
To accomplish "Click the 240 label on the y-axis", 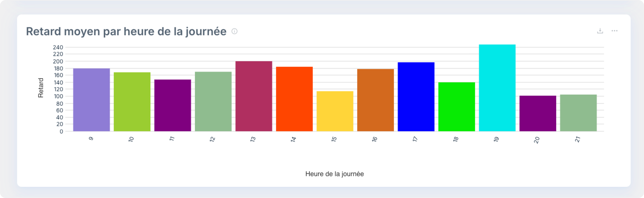I will point(58,47).
